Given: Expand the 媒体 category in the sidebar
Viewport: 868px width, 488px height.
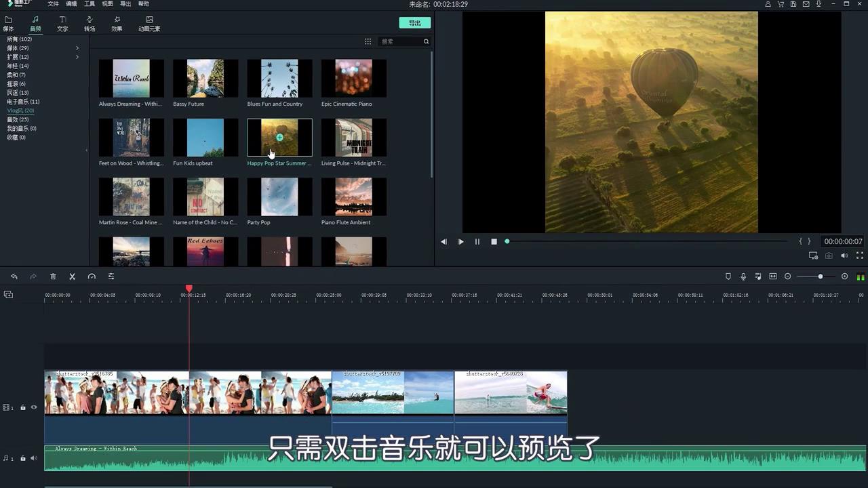Looking at the screenshot, I should click(x=77, y=47).
